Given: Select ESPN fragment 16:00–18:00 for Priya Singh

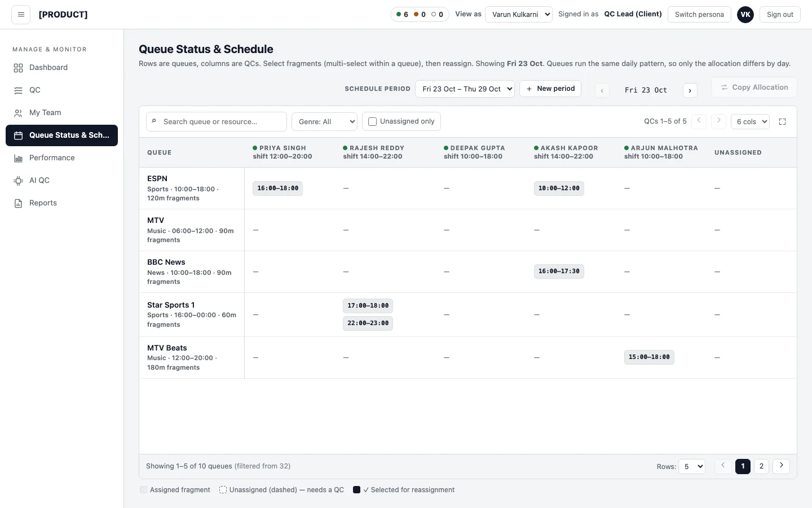Looking at the screenshot, I should tap(277, 189).
